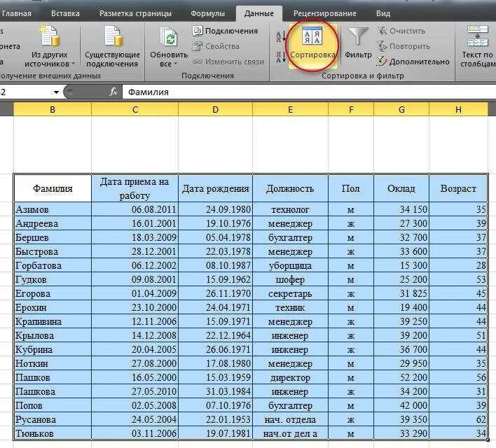
Task: Open the Рецензирование tab
Action: pos(325,13)
